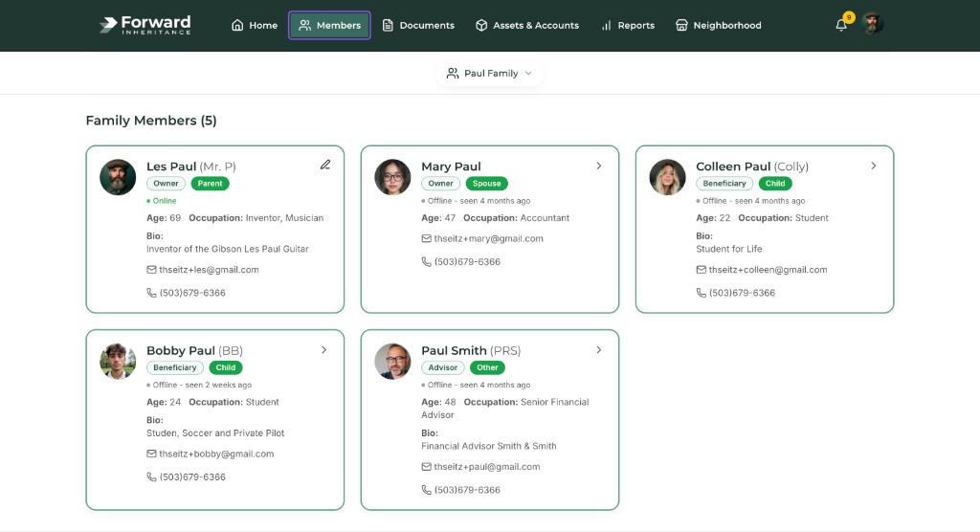Screen dimensions: 980x532
Task: Open the Documents tab
Action: [x=418, y=26]
